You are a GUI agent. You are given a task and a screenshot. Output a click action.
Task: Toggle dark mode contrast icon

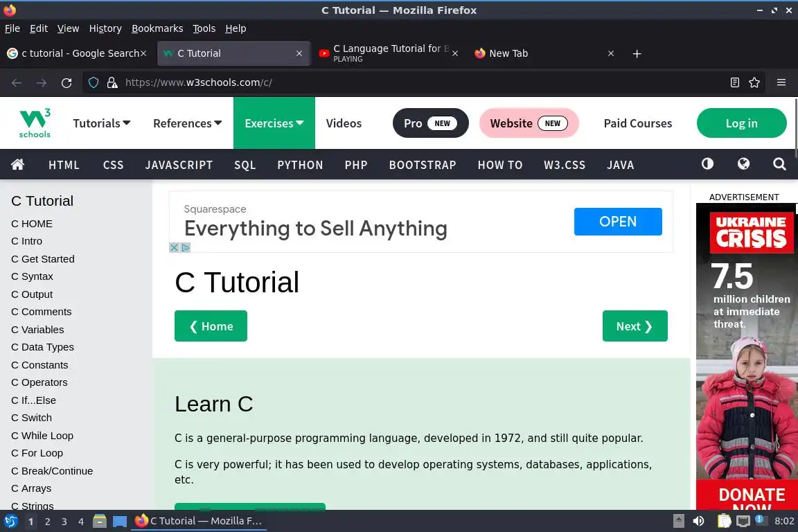(x=707, y=163)
